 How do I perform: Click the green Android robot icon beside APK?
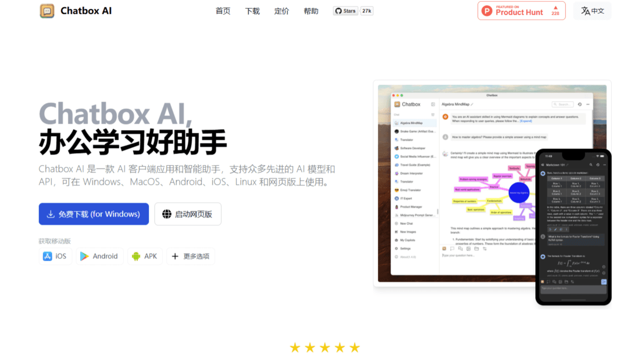(136, 256)
